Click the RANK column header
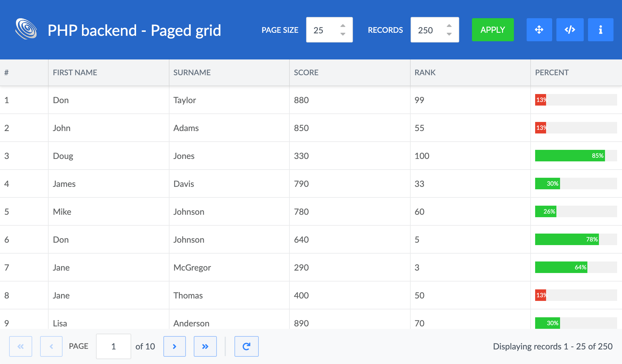Screen dimensions: 622x364 tap(425, 72)
